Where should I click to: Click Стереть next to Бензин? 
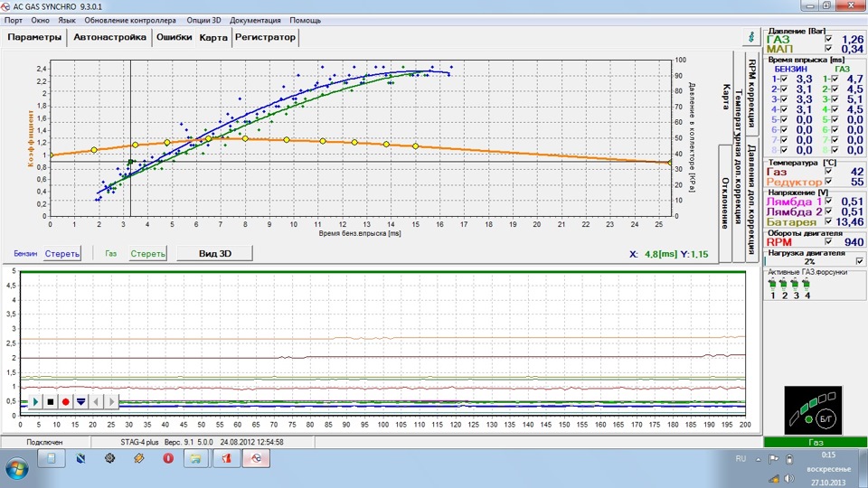tap(62, 253)
